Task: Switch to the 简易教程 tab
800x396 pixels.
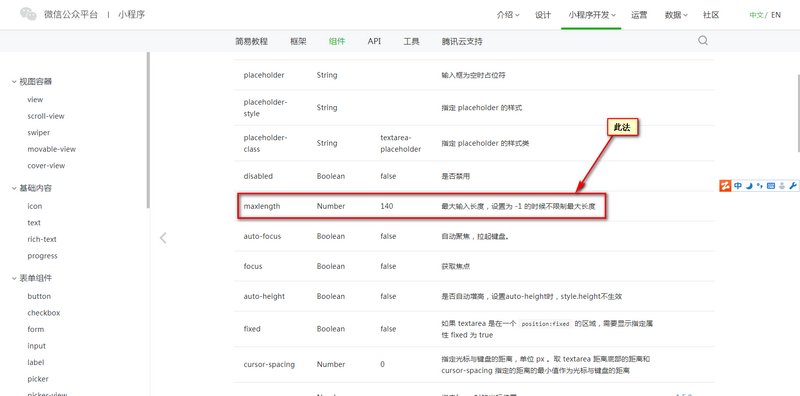Action: coord(251,41)
